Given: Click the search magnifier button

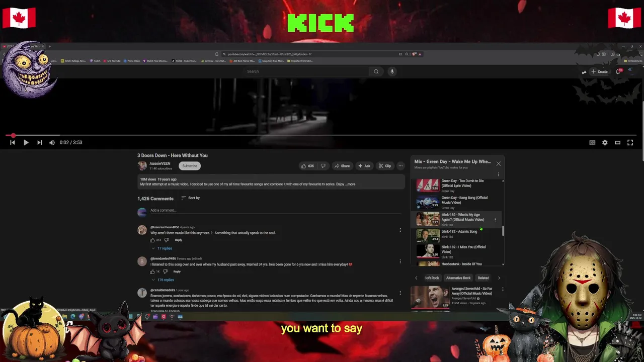Looking at the screenshot, I should pyautogui.click(x=376, y=71).
